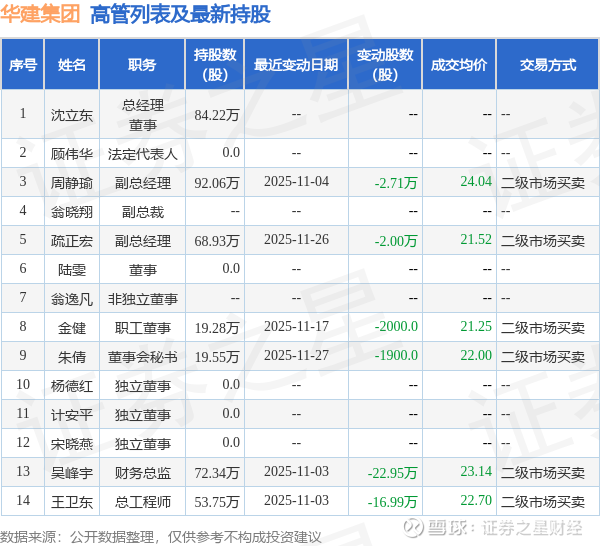Click the name 杨德红
This screenshot has height=546, width=600.
[72, 386]
